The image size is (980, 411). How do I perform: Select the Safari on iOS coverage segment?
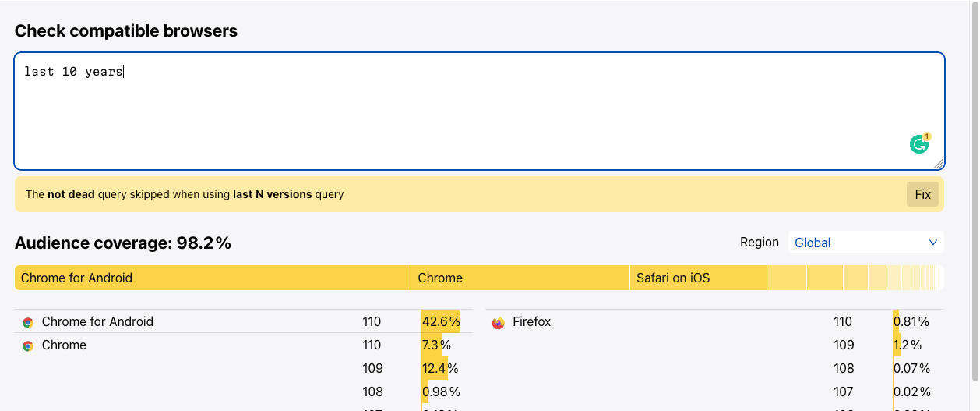[x=699, y=278]
